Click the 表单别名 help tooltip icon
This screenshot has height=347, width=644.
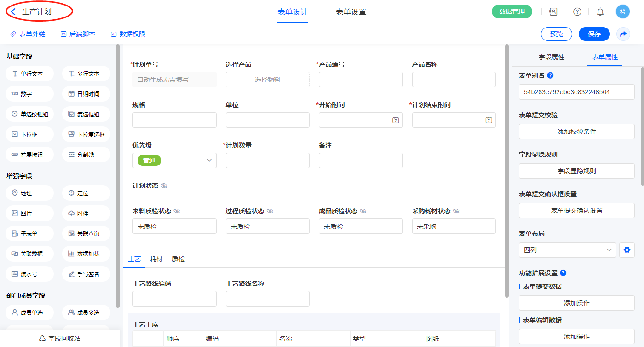[x=550, y=75]
